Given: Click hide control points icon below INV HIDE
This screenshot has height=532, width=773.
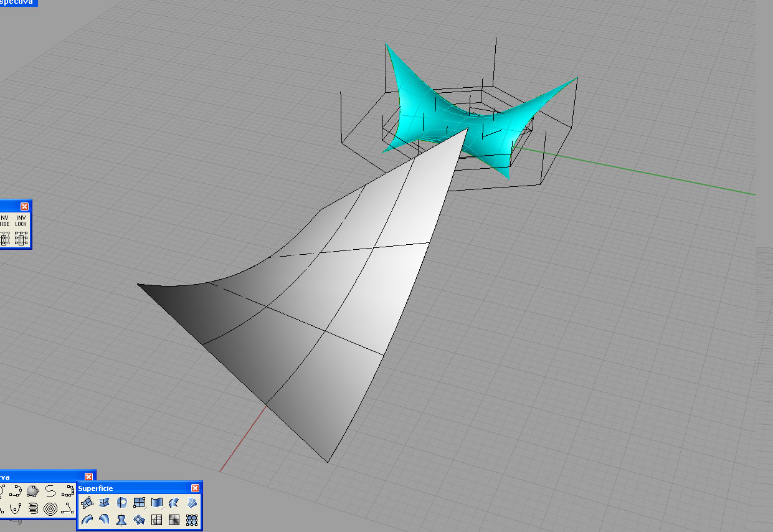Looking at the screenshot, I should click(x=4, y=239).
